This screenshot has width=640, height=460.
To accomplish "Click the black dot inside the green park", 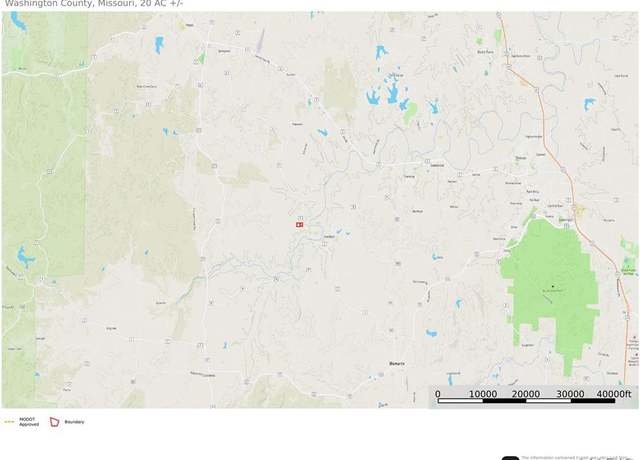I will coord(553,287).
